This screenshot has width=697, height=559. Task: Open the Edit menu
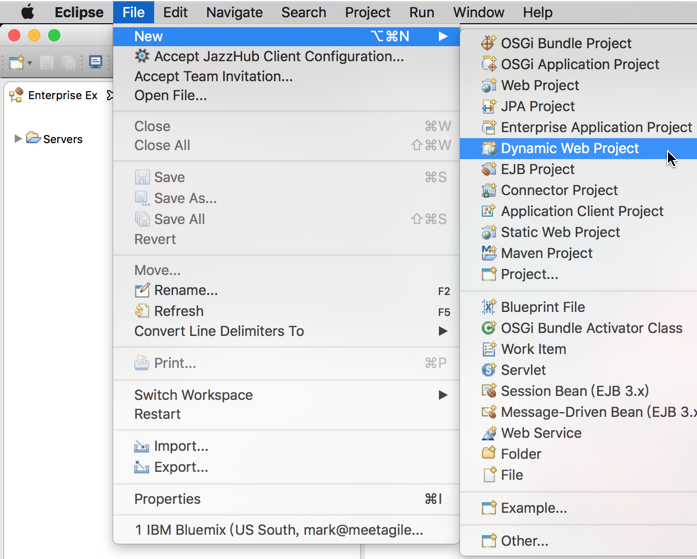click(175, 12)
